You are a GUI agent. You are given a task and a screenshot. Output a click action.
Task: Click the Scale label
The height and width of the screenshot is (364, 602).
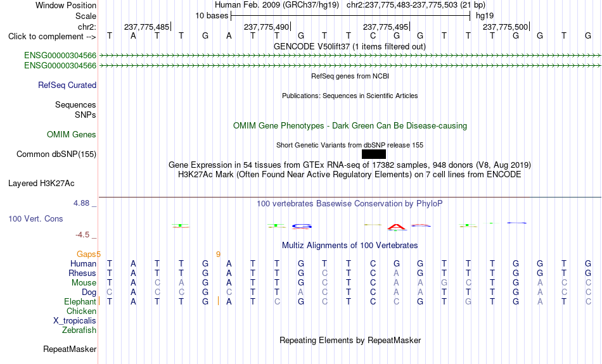pyautogui.click(x=86, y=16)
